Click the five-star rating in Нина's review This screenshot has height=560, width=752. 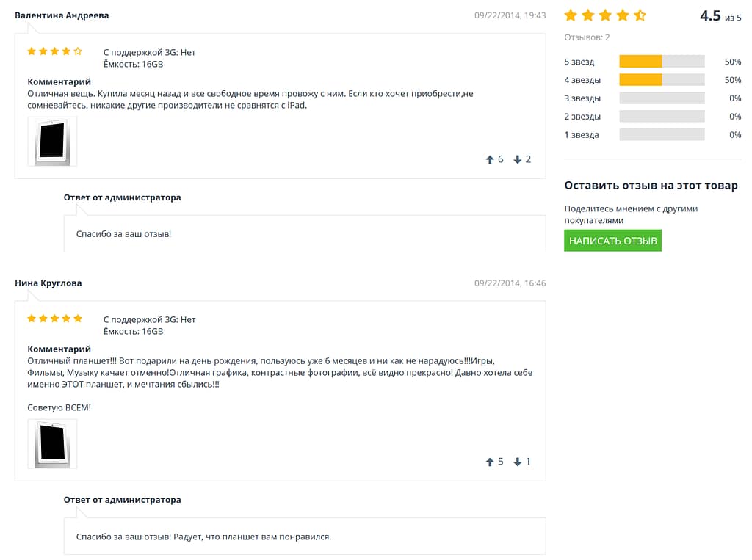pyautogui.click(x=54, y=319)
